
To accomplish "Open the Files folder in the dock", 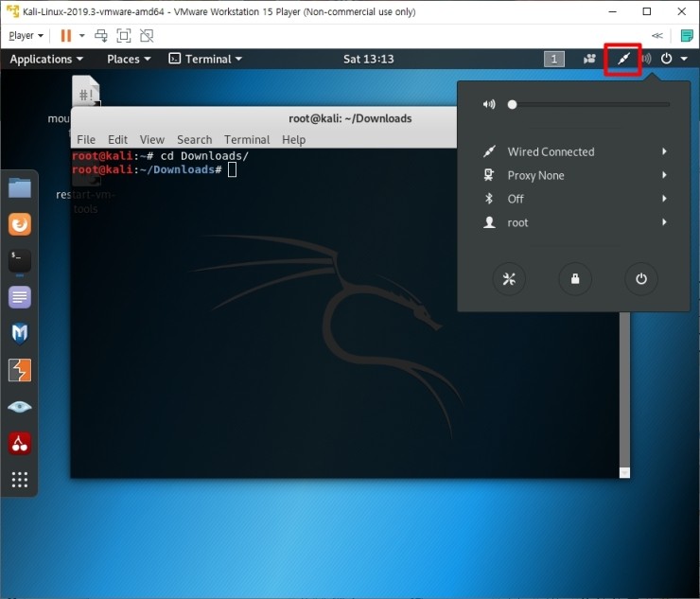I will tap(20, 187).
